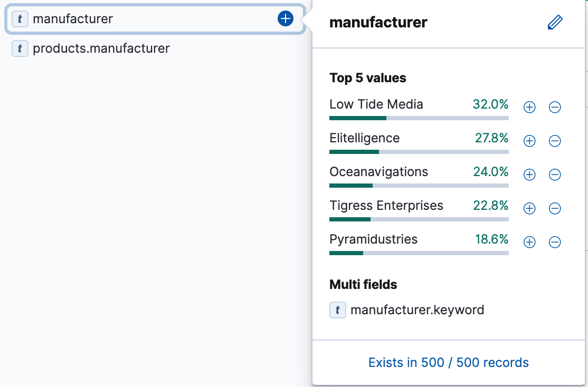Filter for Tigress Enterprises value
588x387 pixels.
pyautogui.click(x=529, y=208)
